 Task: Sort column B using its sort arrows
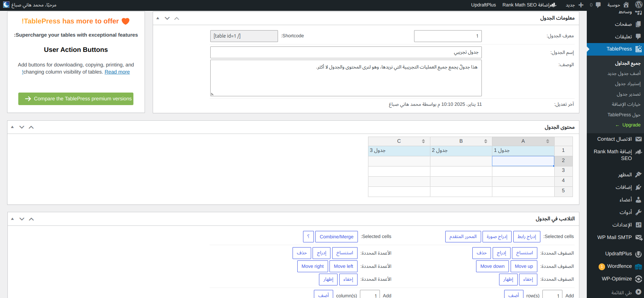[x=486, y=141]
